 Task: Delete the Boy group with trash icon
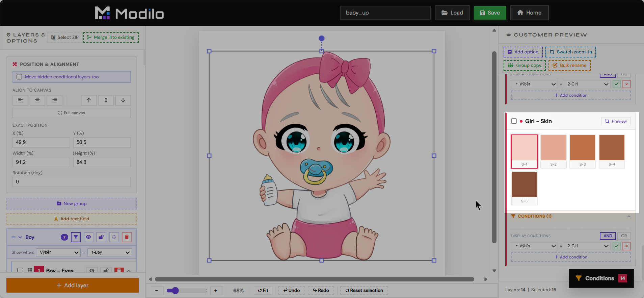127,237
